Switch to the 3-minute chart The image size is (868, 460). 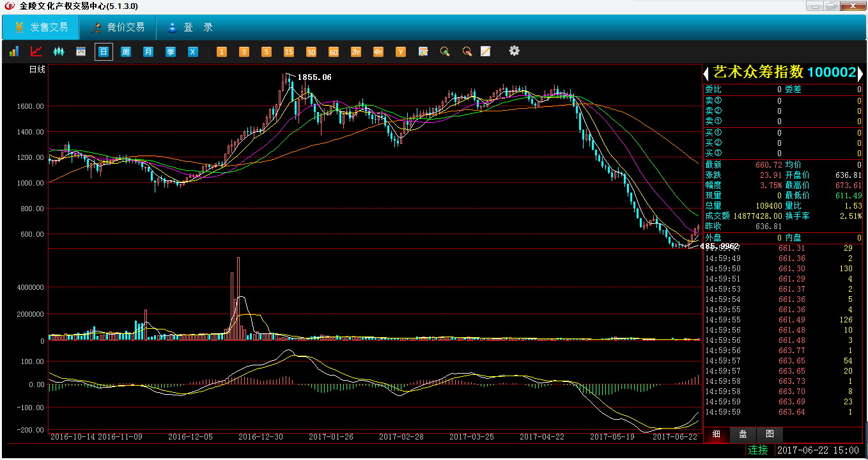244,52
